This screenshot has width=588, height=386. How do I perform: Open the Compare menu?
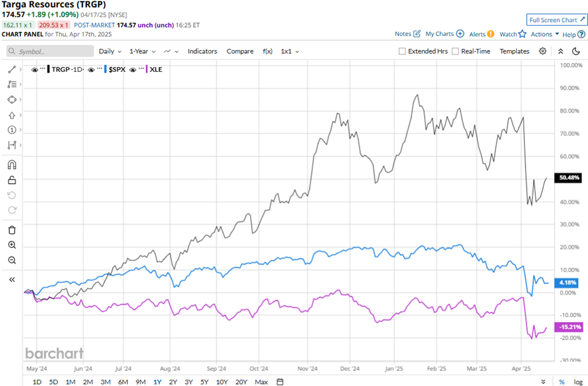(240, 51)
